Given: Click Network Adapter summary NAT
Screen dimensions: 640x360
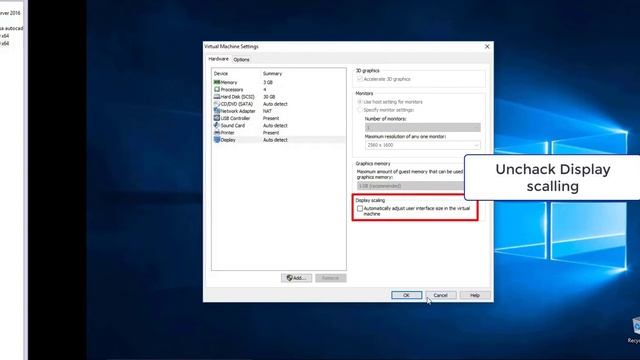Looking at the screenshot, I should pos(267,111).
